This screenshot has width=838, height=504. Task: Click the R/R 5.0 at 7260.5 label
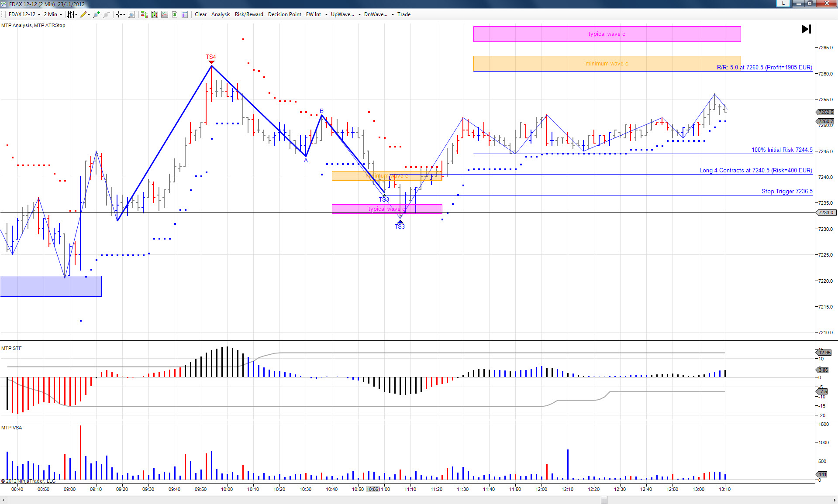pyautogui.click(x=765, y=67)
